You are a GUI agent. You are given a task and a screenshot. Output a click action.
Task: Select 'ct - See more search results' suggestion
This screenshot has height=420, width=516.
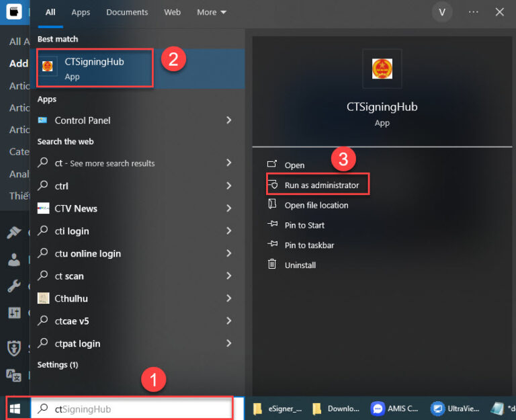tap(105, 163)
